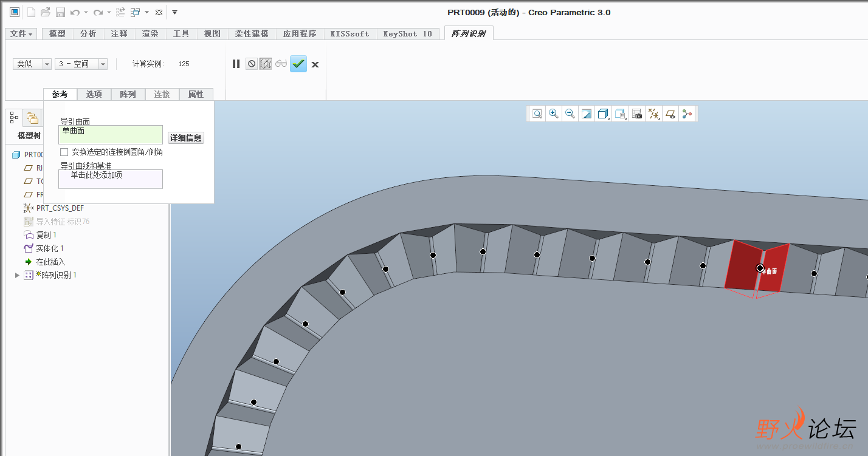Screen dimensions: 868x456
Task: Click the regenerate model icon
Action: [x=120, y=12]
